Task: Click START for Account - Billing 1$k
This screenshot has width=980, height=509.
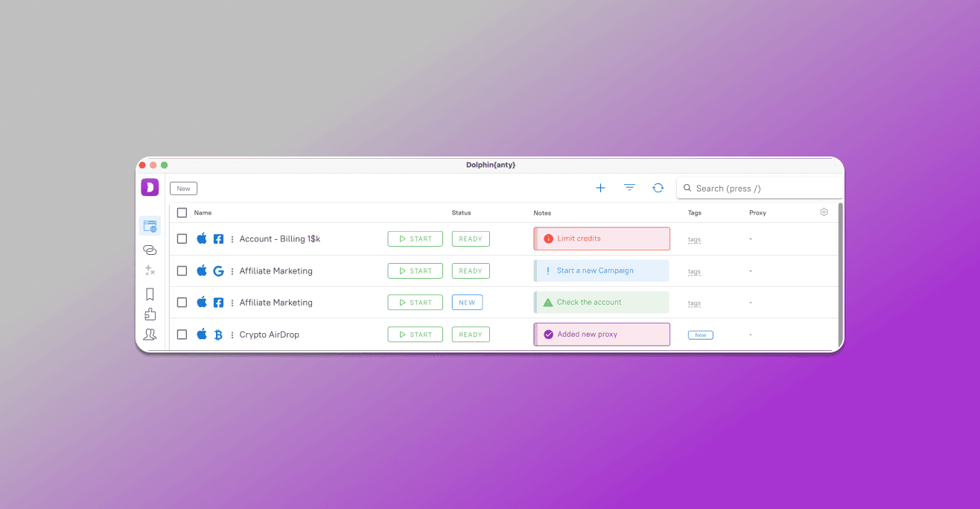Action: pos(415,239)
